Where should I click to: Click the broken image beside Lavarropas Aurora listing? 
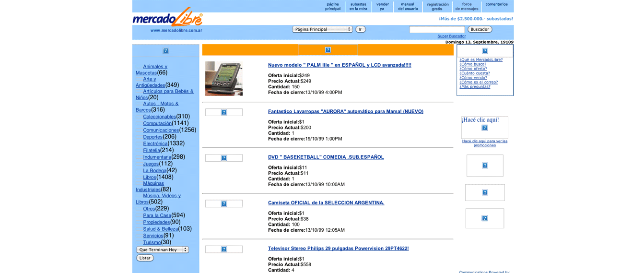point(223,112)
